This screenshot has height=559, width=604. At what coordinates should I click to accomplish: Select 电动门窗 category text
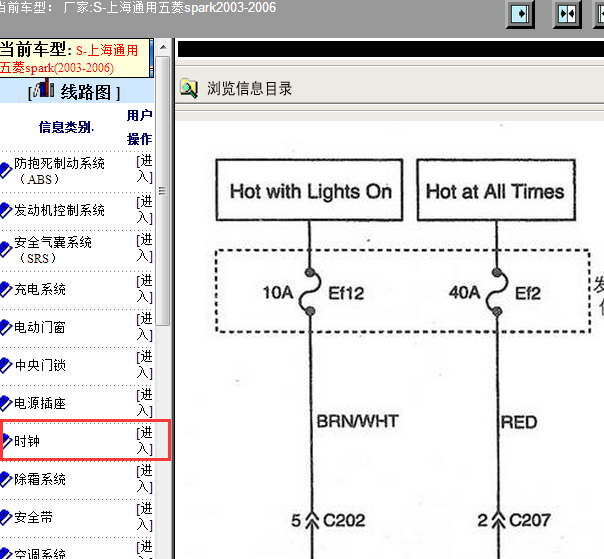(40, 327)
